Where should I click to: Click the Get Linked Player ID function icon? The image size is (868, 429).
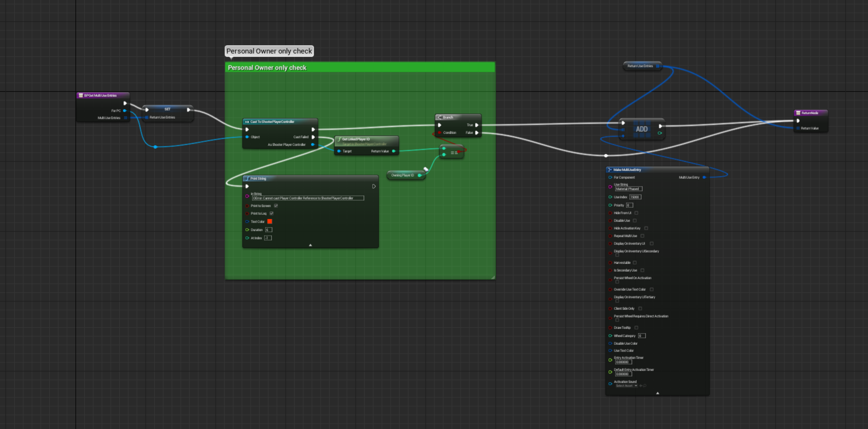[x=339, y=139]
